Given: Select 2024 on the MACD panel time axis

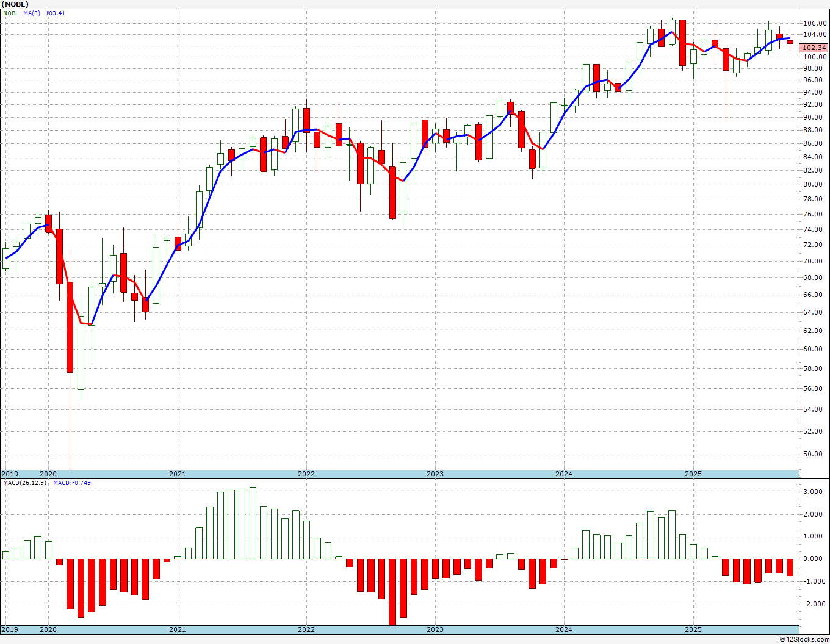Looking at the screenshot, I should [x=564, y=629].
